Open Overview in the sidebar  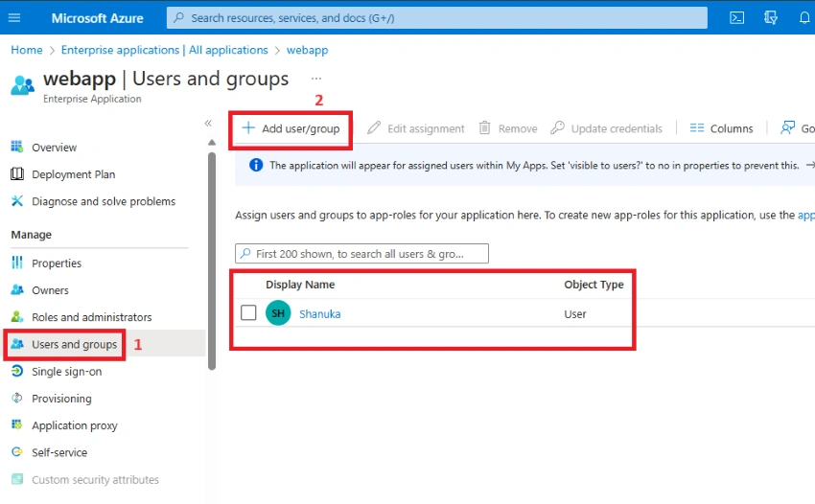[x=54, y=148]
